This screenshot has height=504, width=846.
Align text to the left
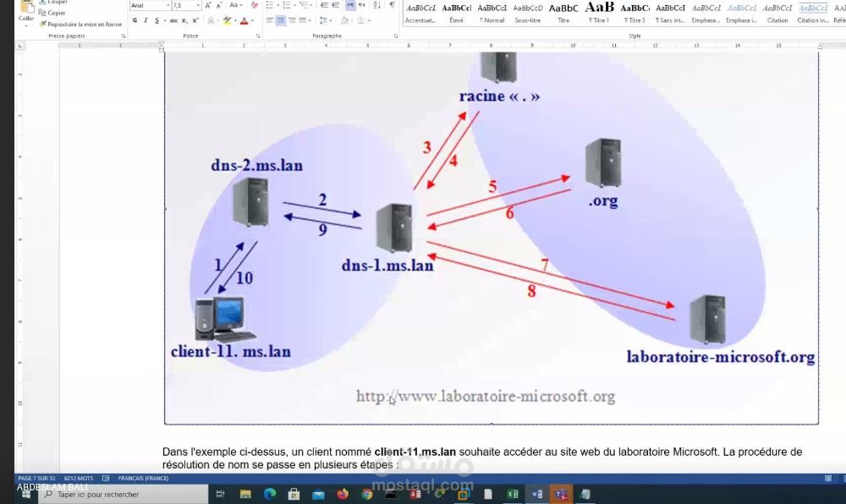point(269,20)
